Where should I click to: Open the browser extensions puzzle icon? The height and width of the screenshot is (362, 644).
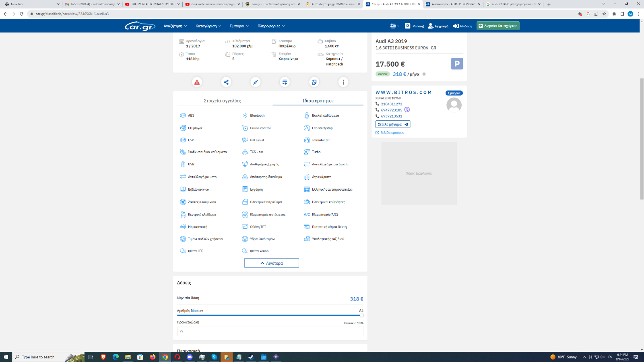coord(614,14)
